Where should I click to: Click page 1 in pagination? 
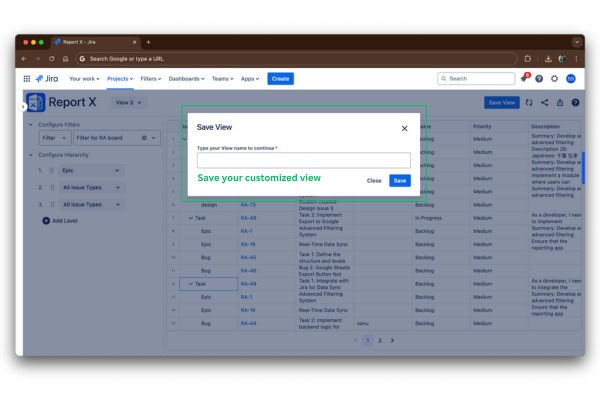coord(368,340)
